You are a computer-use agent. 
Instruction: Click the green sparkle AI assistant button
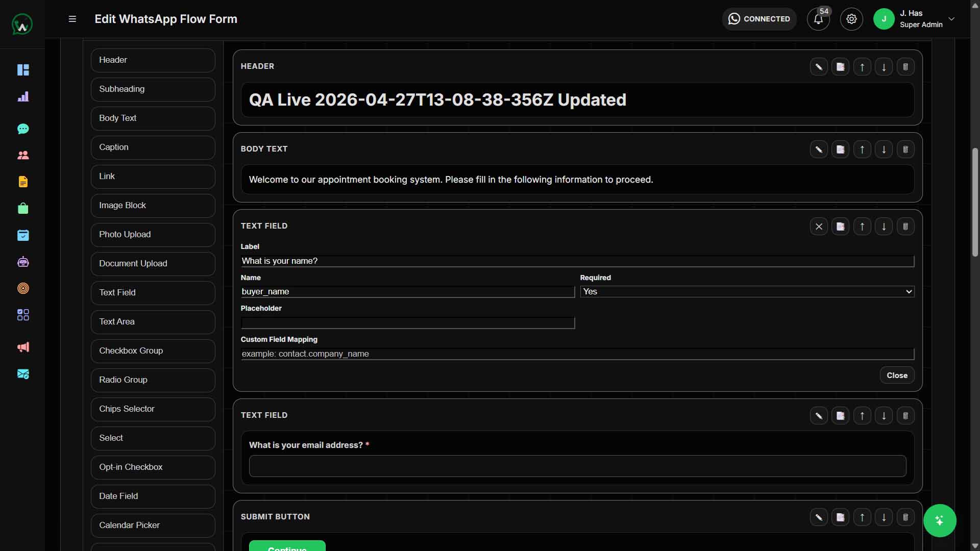coord(940,521)
